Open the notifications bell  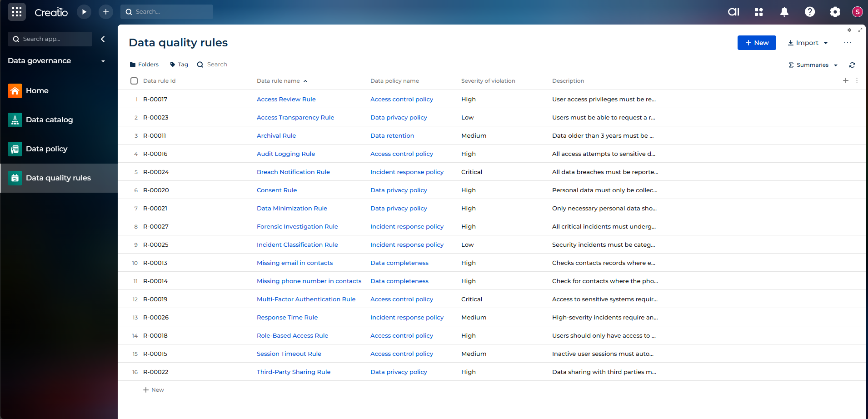(784, 12)
